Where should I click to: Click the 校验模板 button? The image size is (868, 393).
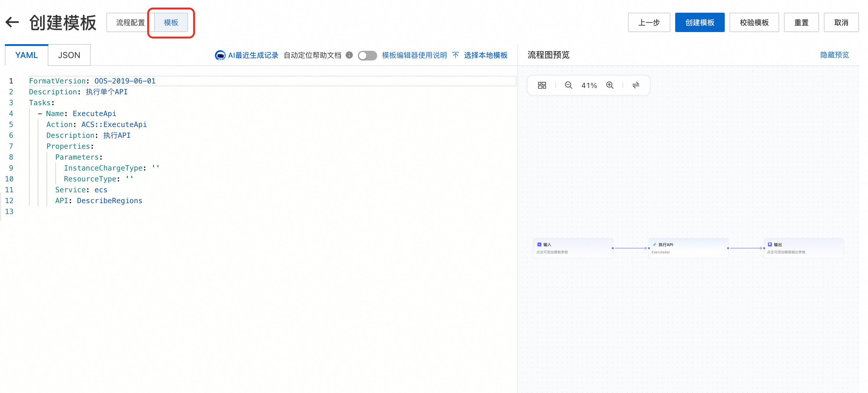coord(754,23)
